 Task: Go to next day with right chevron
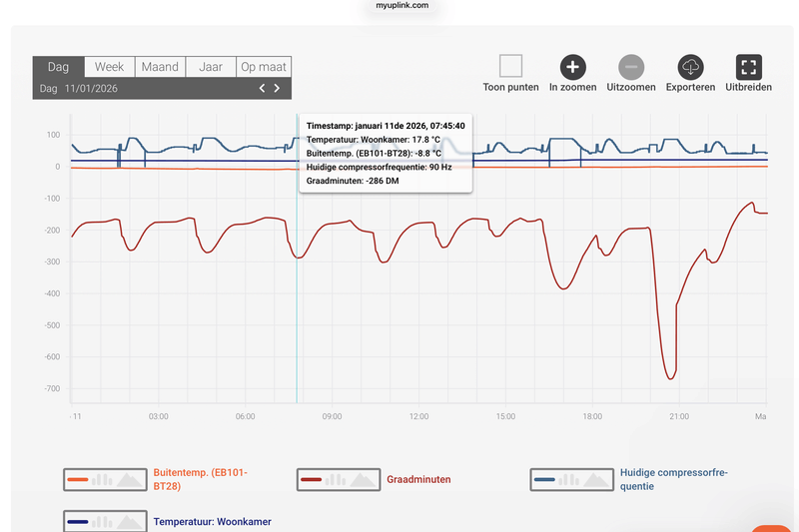(277, 89)
